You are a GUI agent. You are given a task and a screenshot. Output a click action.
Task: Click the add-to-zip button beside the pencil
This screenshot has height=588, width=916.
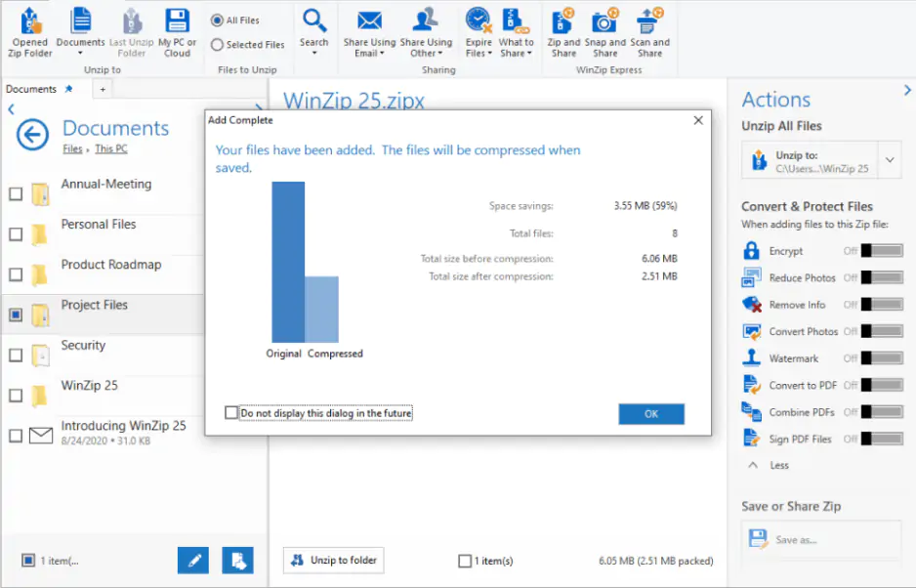[x=237, y=561]
